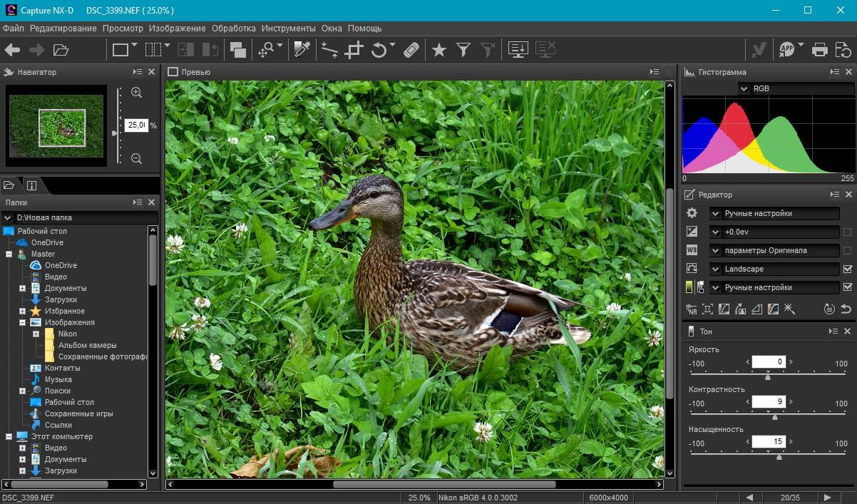Open the Редактирование menu
Image resolution: width=857 pixels, height=504 pixels.
coord(63,29)
